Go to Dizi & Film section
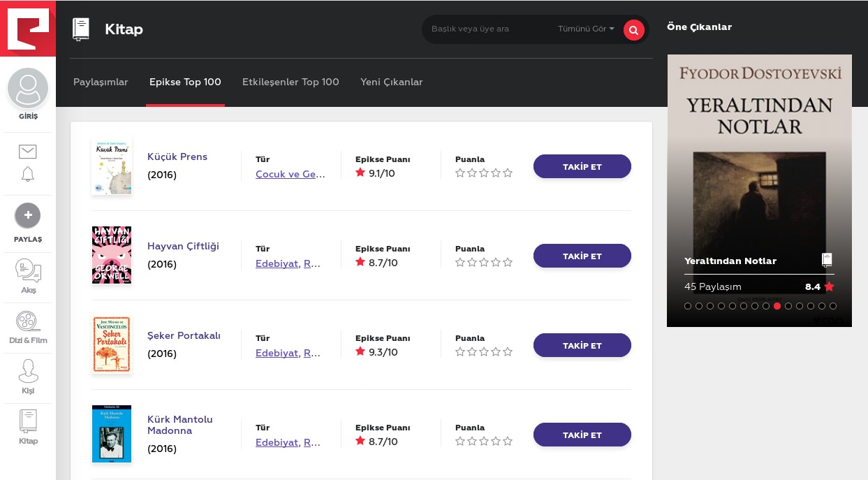 tap(28, 328)
